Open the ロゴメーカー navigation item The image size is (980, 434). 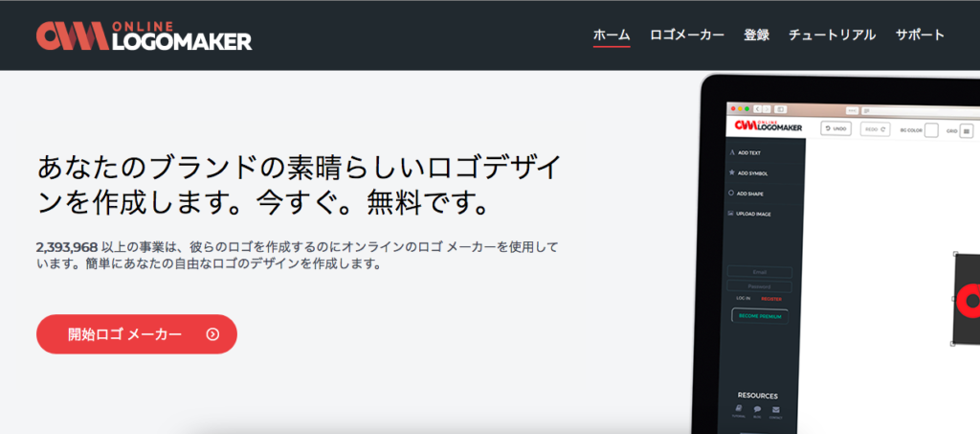point(687,35)
